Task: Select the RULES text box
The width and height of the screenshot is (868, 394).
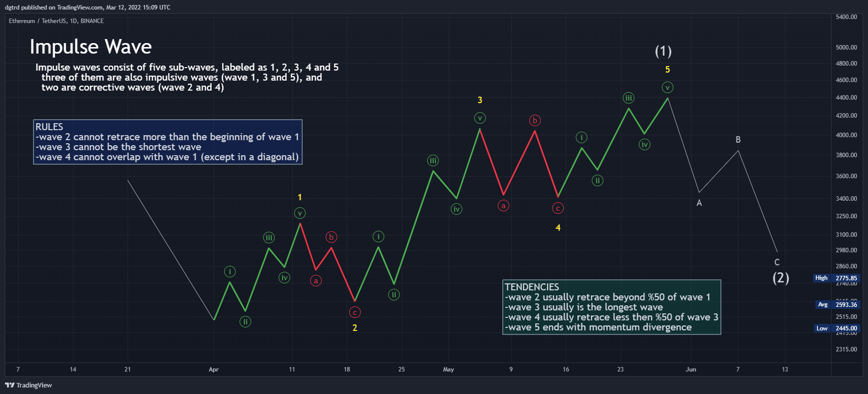Action: pyautogui.click(x=168, y=142)
